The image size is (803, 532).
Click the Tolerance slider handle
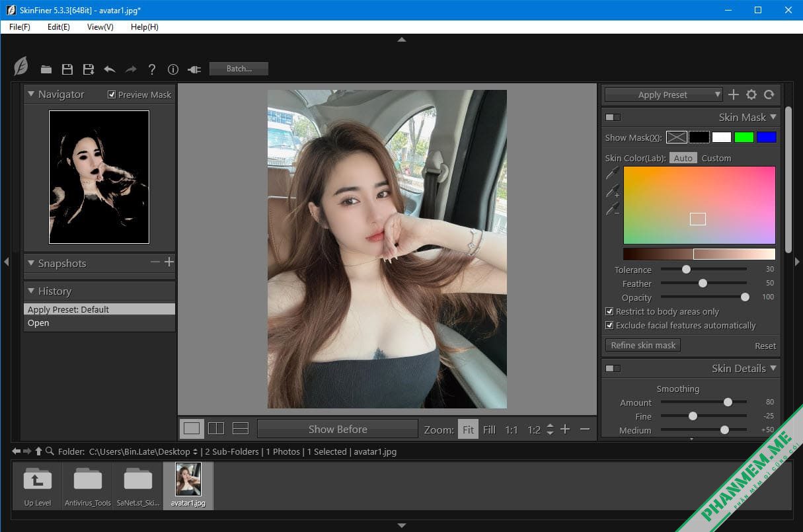[687, 269]
